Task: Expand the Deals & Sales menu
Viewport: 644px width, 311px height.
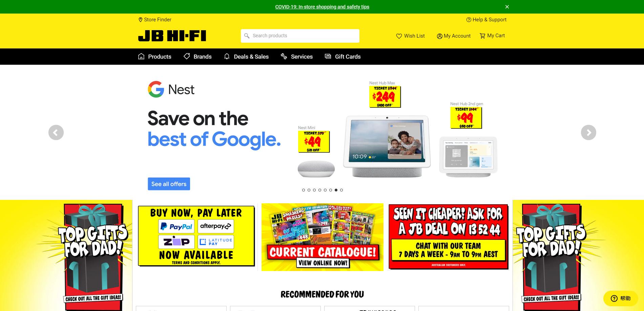Action: [x=246, y=57]
